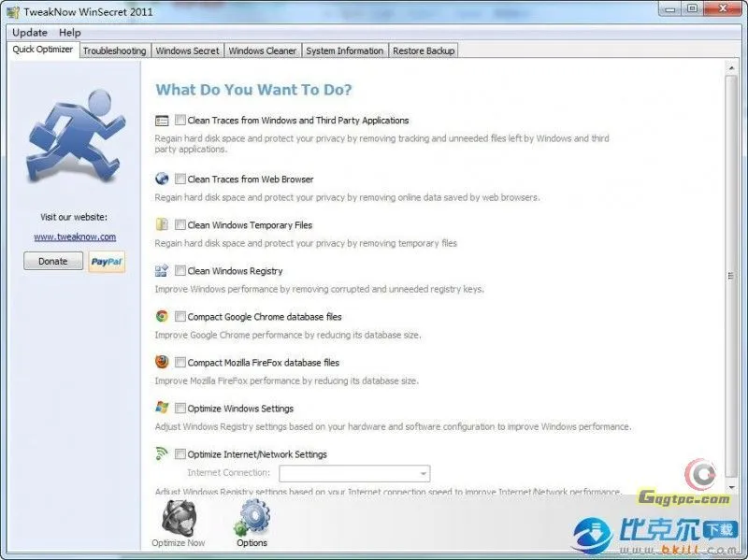The width and height of the screenshot is (748, 560).
Task: Click the PayPal logo button
Action: coord(107,262)
